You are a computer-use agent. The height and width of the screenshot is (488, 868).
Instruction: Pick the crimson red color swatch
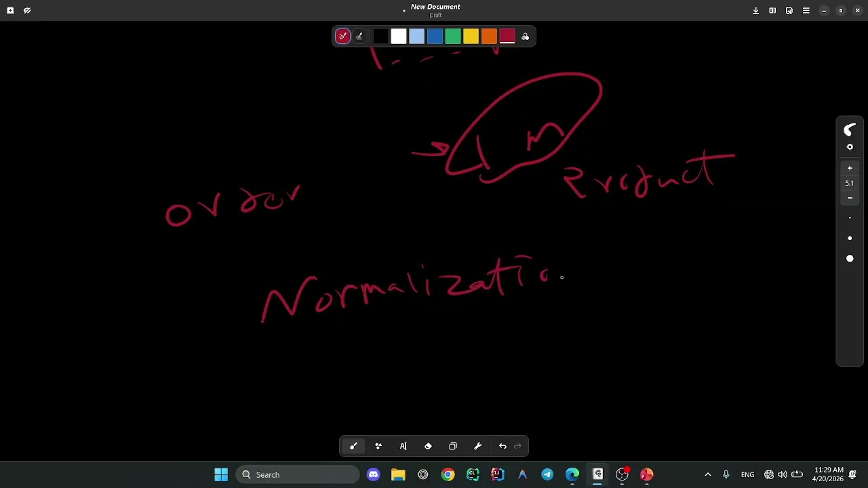(507, 37)
